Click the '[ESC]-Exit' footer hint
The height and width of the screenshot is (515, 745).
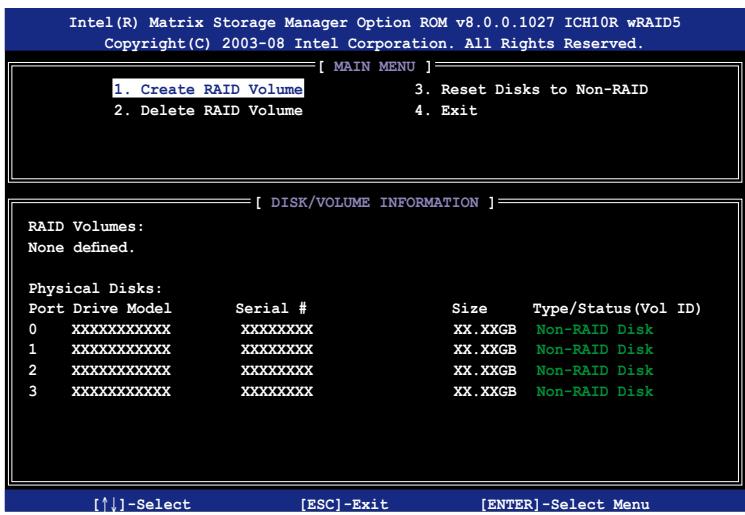click(344, 504)
